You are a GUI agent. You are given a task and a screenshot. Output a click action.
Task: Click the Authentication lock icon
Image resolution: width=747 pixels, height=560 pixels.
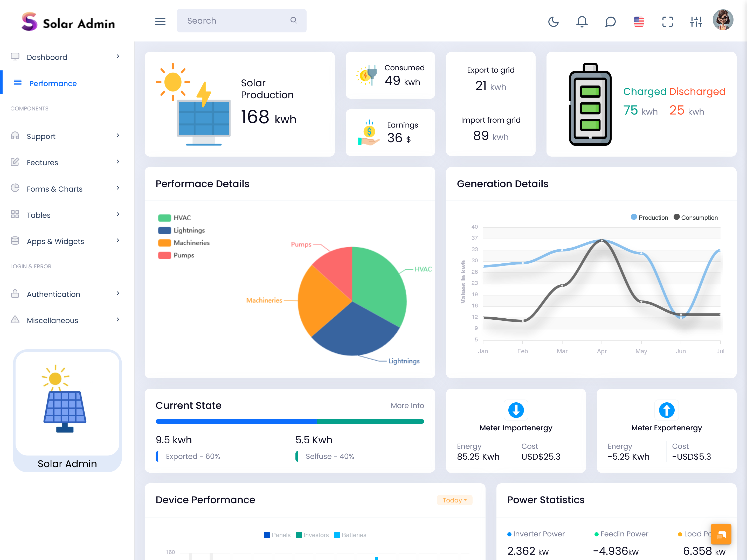(x=15, y=294)
